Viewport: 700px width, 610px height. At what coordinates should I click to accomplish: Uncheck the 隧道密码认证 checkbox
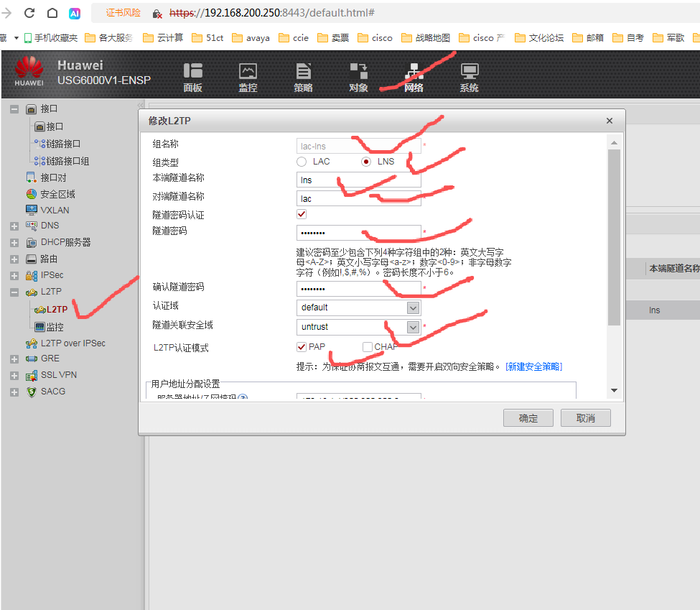click(300, 214)
